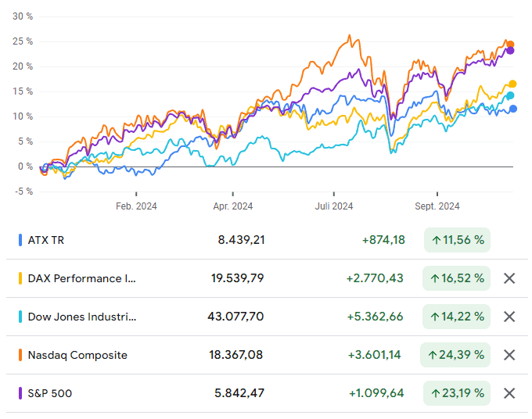The height and width of the screenshot is (419, 532).
Task: Click the orange Nasdaq endpoint dot on chart
Action: 510,45
